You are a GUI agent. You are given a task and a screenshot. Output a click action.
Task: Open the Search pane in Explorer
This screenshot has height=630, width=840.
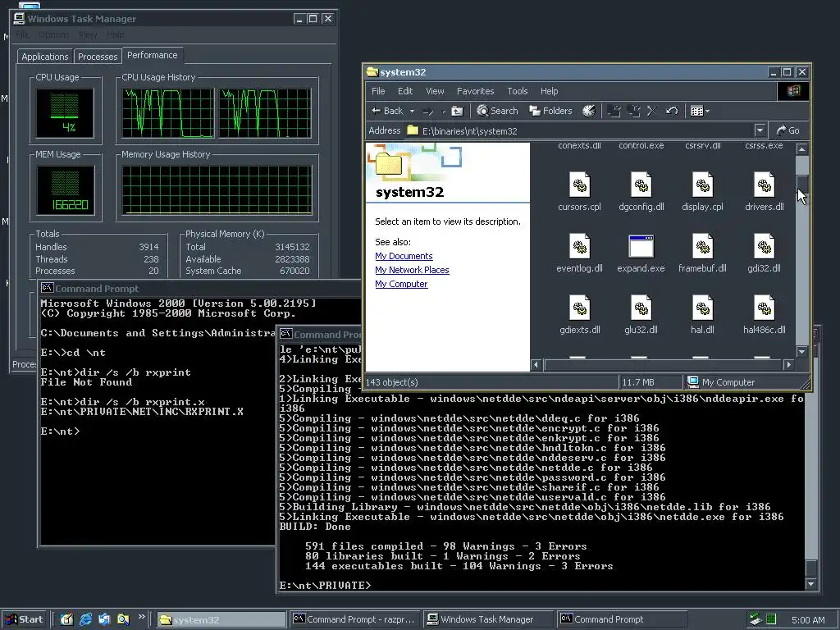pyautogui.click(x=497, y=111)
